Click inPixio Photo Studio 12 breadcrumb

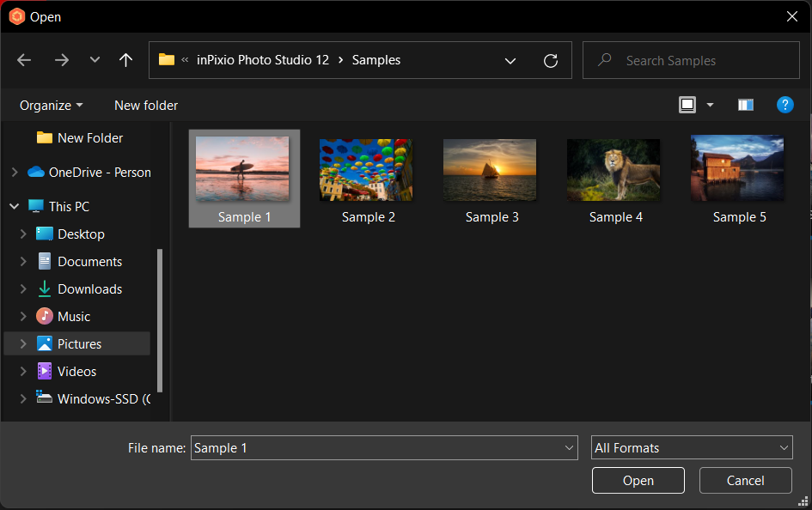[263, 60]
